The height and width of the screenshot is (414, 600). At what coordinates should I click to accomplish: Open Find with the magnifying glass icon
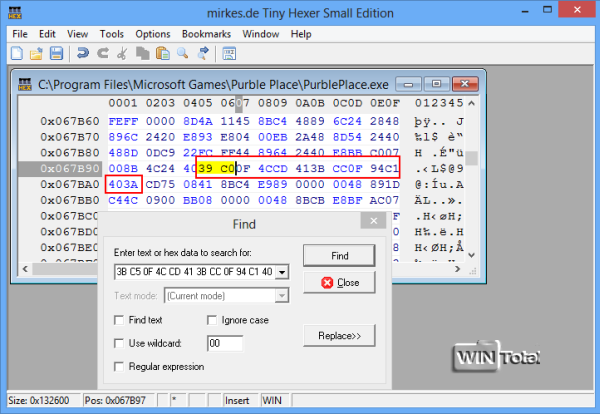[183, 53]
